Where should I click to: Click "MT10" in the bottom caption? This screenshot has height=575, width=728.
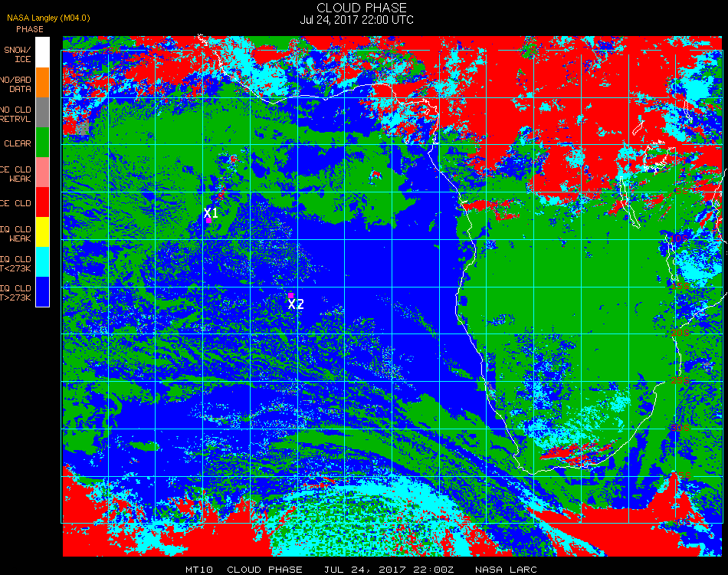199,570
